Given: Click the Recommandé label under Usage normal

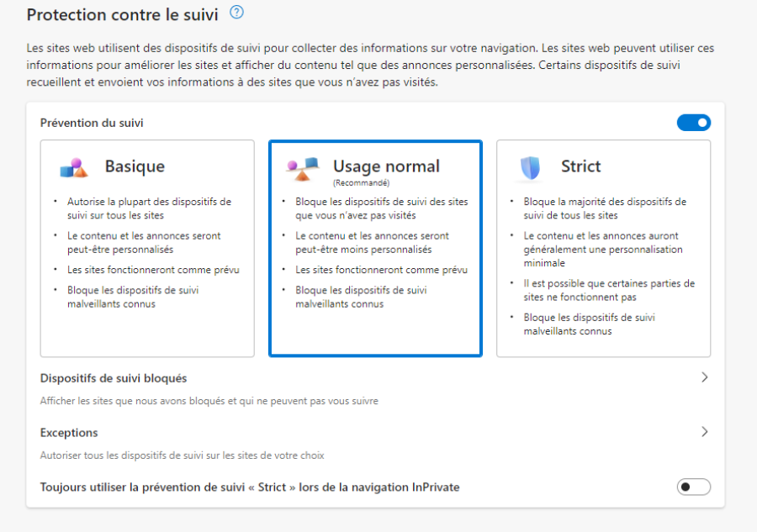Looking at the screenshot, I should 361,183.
